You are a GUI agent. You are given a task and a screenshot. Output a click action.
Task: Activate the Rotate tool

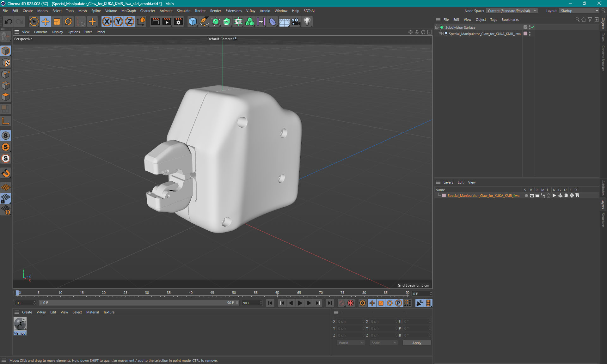68,21
